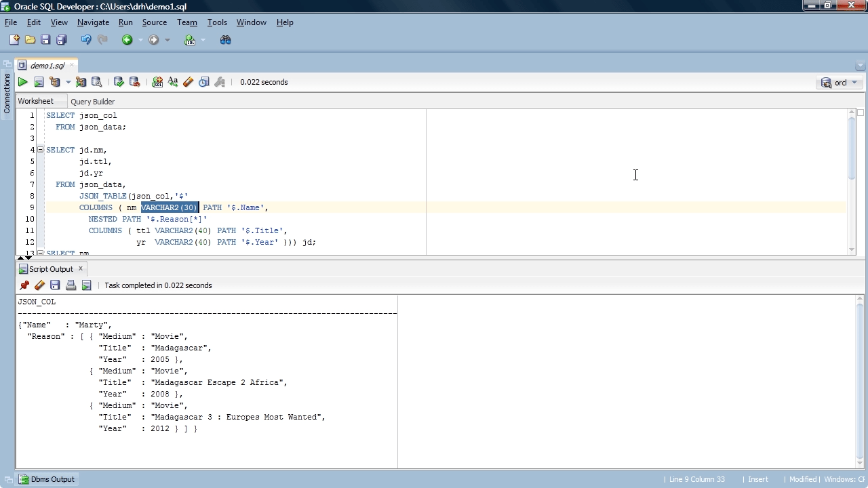
Task: Undo the last edit with the Undo icon
Action: tap(86, 39)
